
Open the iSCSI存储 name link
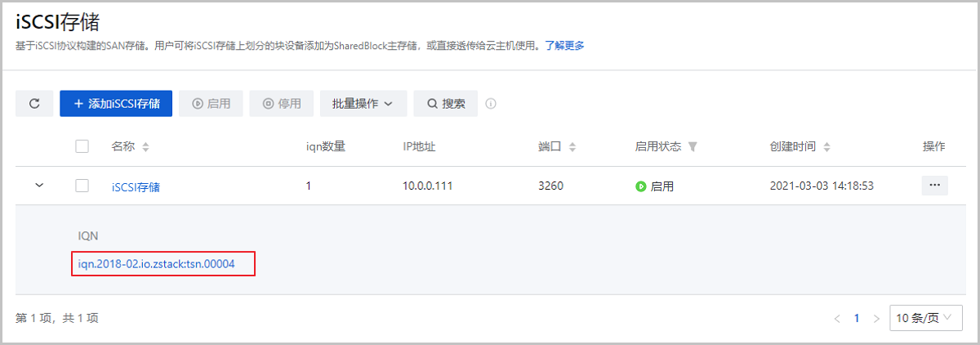point(136,186)
